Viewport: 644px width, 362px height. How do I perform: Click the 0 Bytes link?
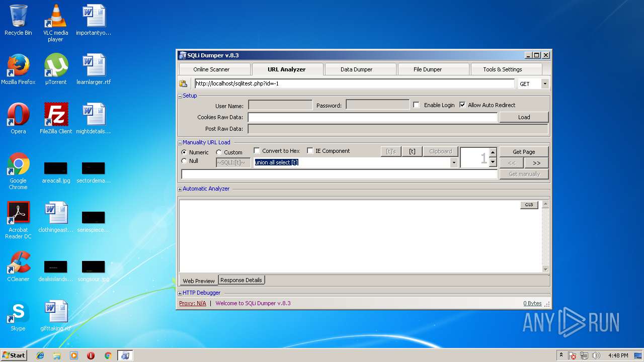click(x=532, y=303)
